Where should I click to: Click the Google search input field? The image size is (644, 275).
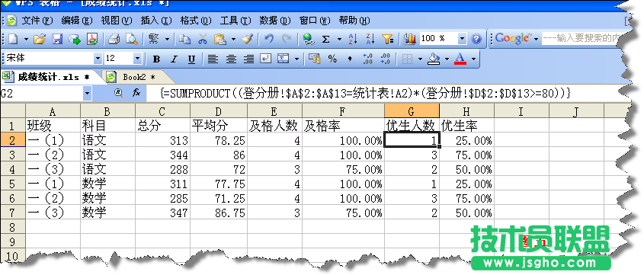pos(583,39)
